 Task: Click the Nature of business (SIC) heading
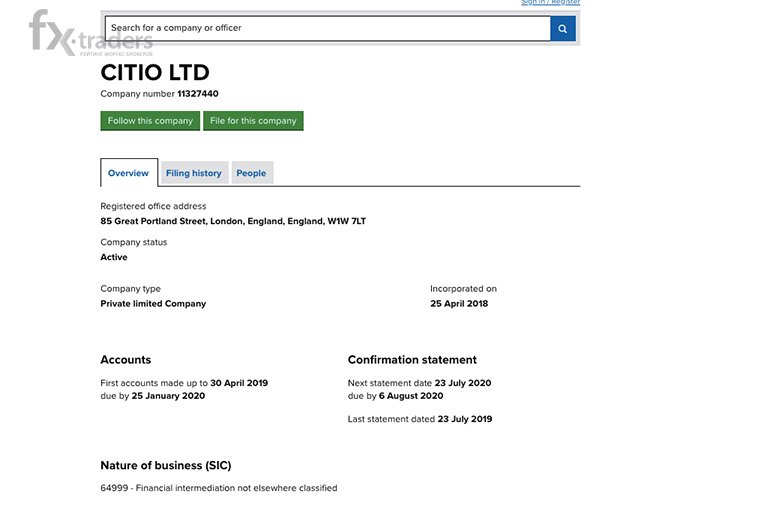point(166,466)
